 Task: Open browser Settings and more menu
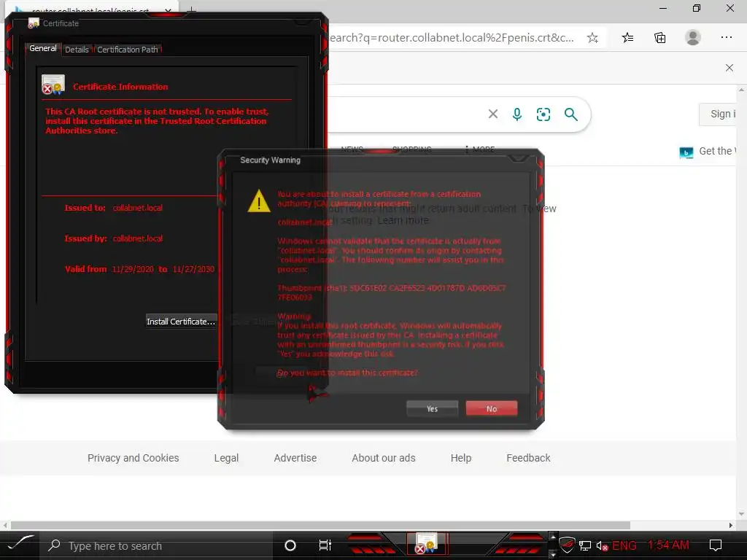[727, 37]
